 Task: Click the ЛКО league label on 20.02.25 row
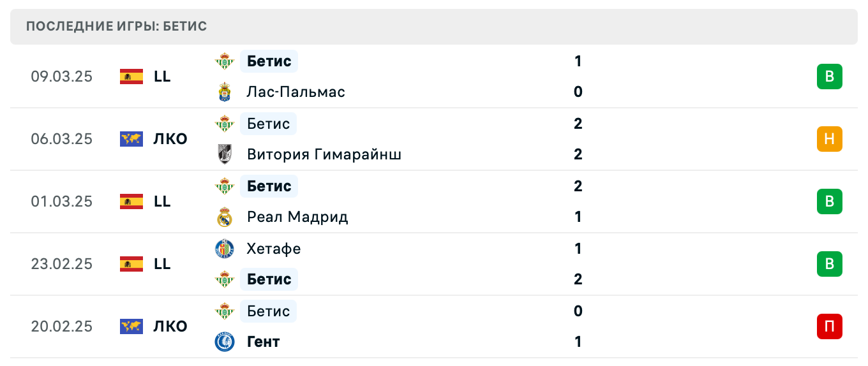coord(170,326)
